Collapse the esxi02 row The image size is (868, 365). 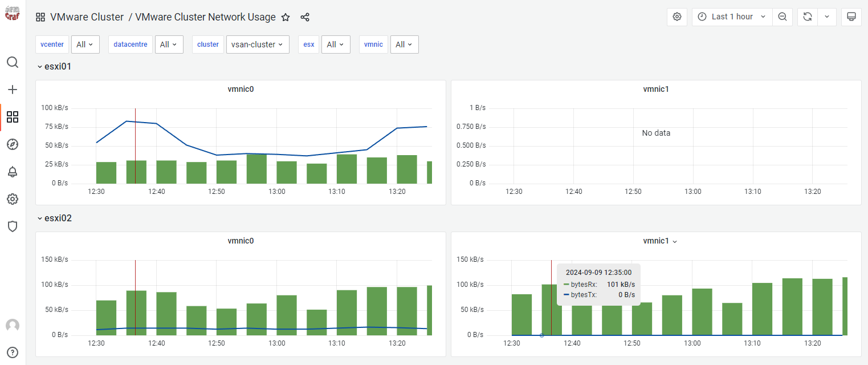click(x=54, y=218)
